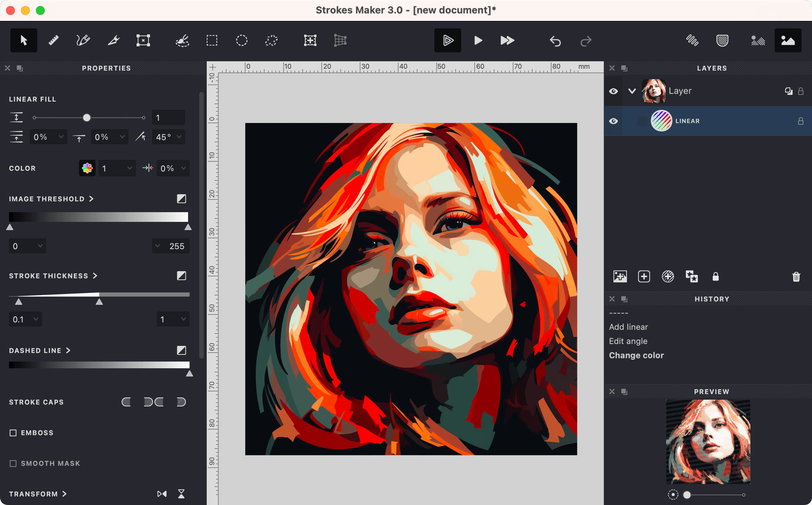
Task: Add a new image layer
Action: [620, 276]
